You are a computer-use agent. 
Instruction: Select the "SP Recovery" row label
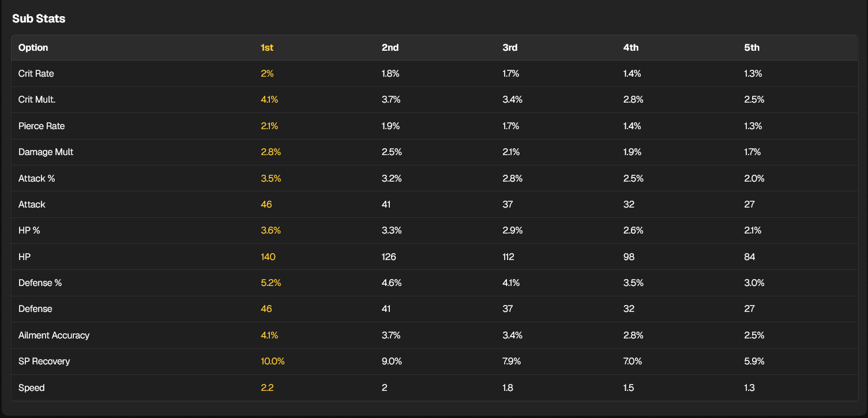click(44, 361)
